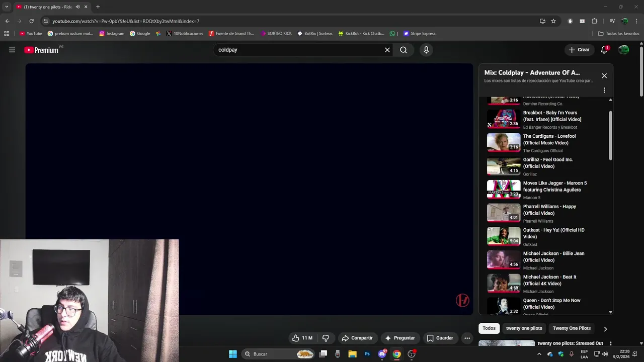Screen dimensions: 644x362
Task: Click the Guardar button
Action: point(440,338)
